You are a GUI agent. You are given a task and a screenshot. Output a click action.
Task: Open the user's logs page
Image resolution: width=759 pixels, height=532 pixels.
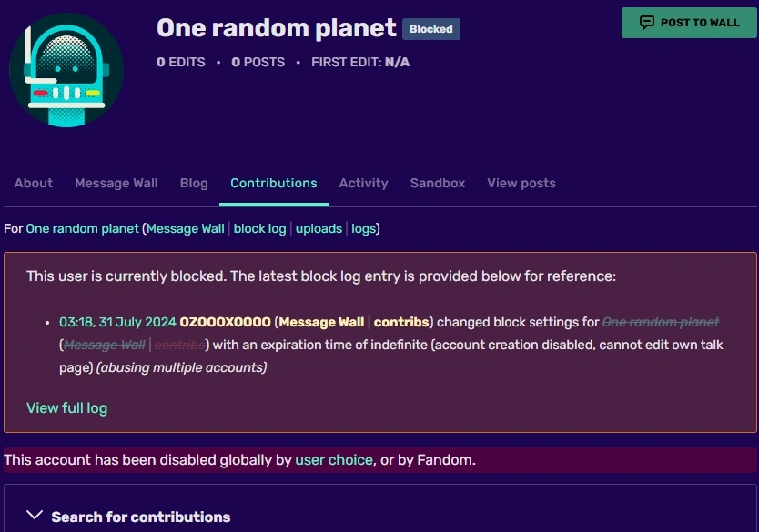[363, 228]
